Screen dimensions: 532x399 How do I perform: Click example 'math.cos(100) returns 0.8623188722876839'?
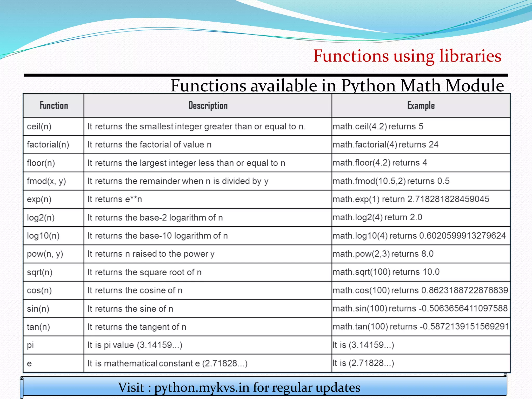tap(420, 290)
